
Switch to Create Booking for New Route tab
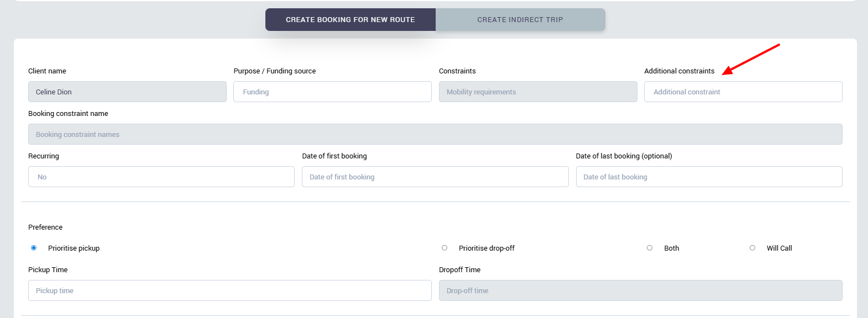click(x=350, y=19)
